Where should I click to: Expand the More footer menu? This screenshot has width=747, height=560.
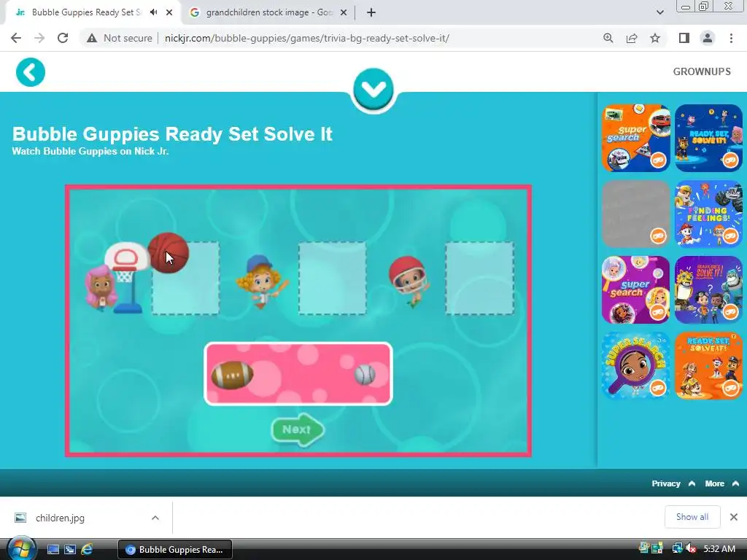(x=721, y=483)
